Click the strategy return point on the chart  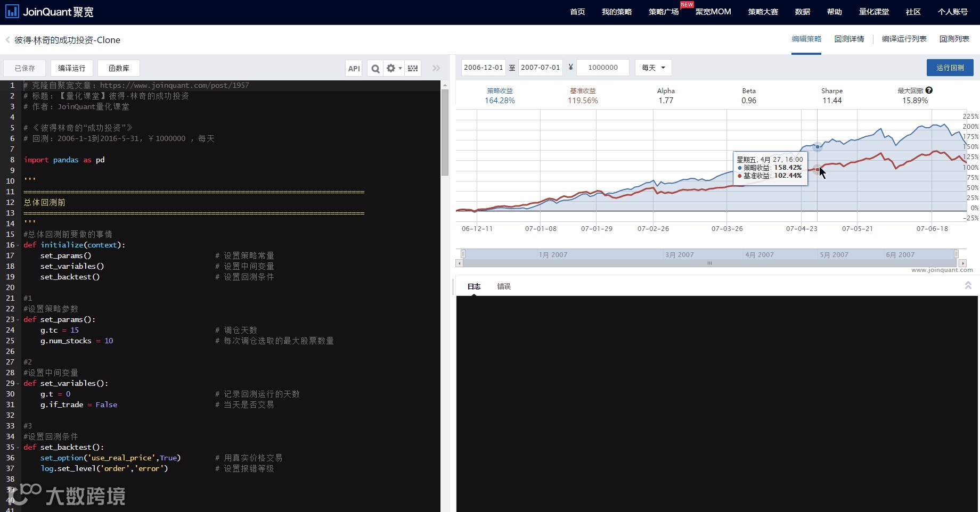(x=818, y=146)
